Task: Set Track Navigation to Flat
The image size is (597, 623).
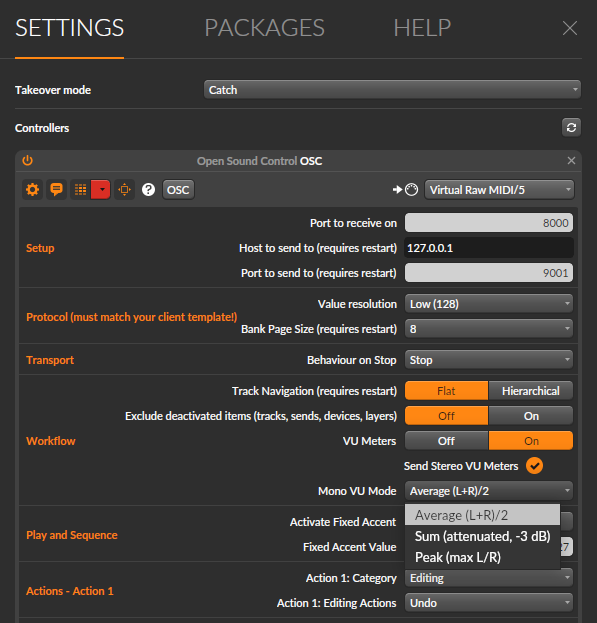Action: point(446,391)
